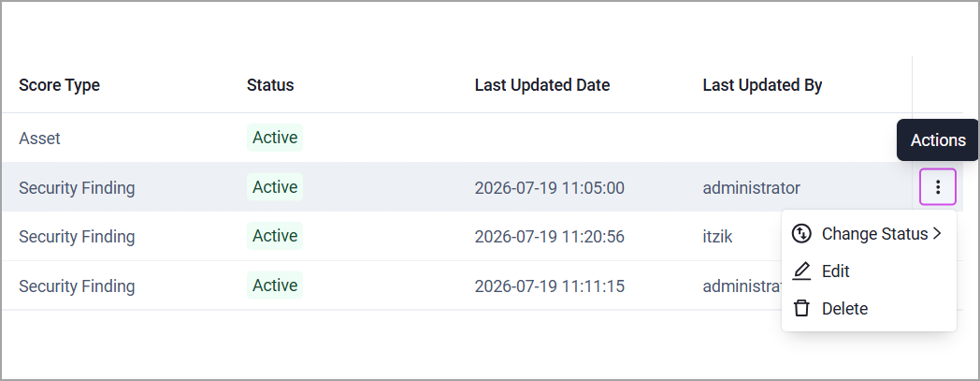Click the three-dot Actions kebab icon
Image resolution: width=980 pixels, height=381 pixels.
(938, 187)
